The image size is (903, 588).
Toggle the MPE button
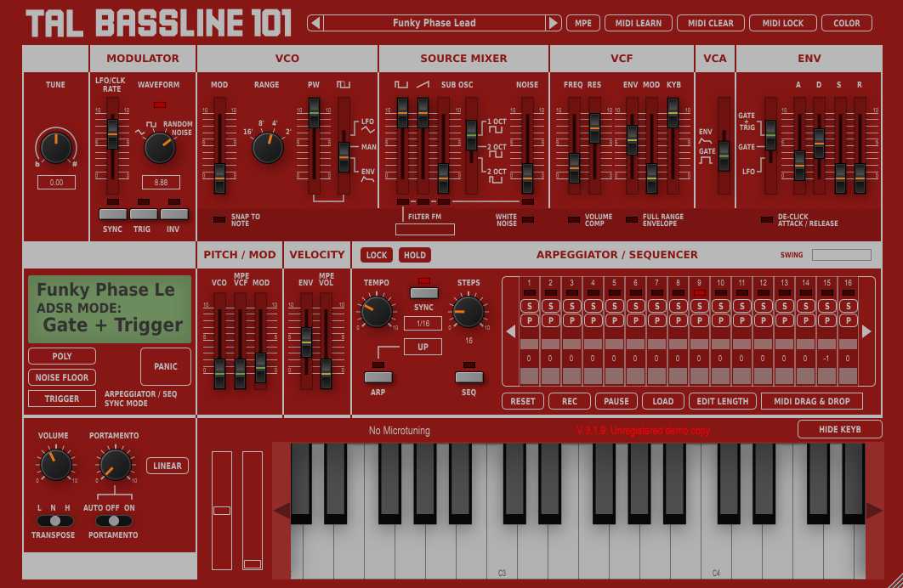[x=582, y=23]
